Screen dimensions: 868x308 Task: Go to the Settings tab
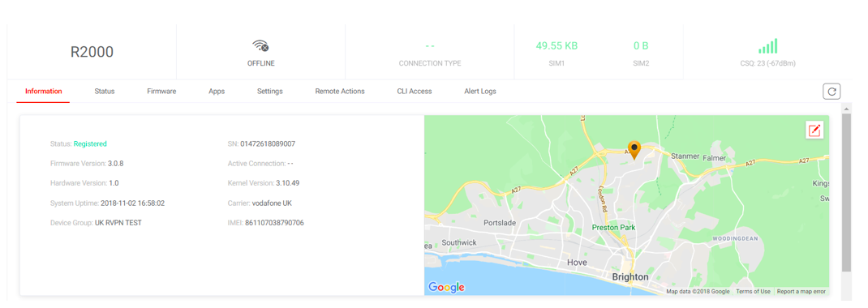(269, 92)
